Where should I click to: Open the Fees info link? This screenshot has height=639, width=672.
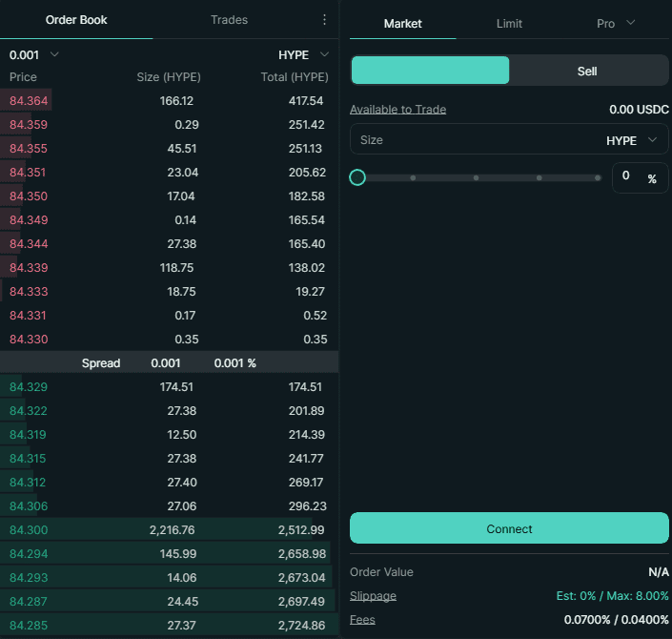[x=362, y=620]
